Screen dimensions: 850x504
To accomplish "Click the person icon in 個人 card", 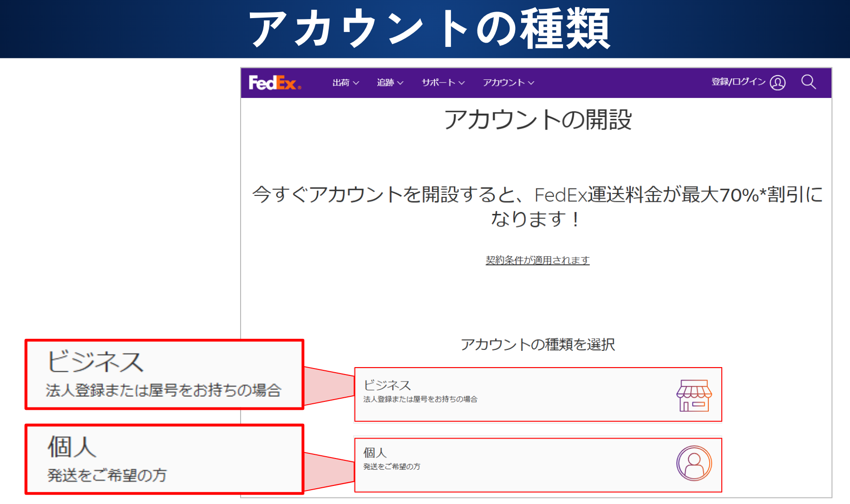I will click(694, 463).
